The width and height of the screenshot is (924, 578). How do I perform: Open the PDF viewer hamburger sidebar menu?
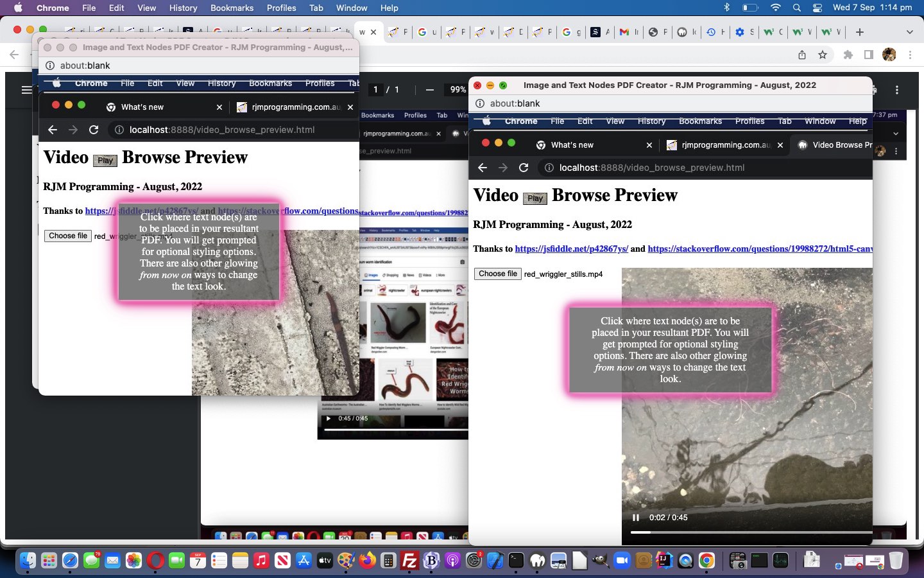pyautogui.click(x=26, y=90)
